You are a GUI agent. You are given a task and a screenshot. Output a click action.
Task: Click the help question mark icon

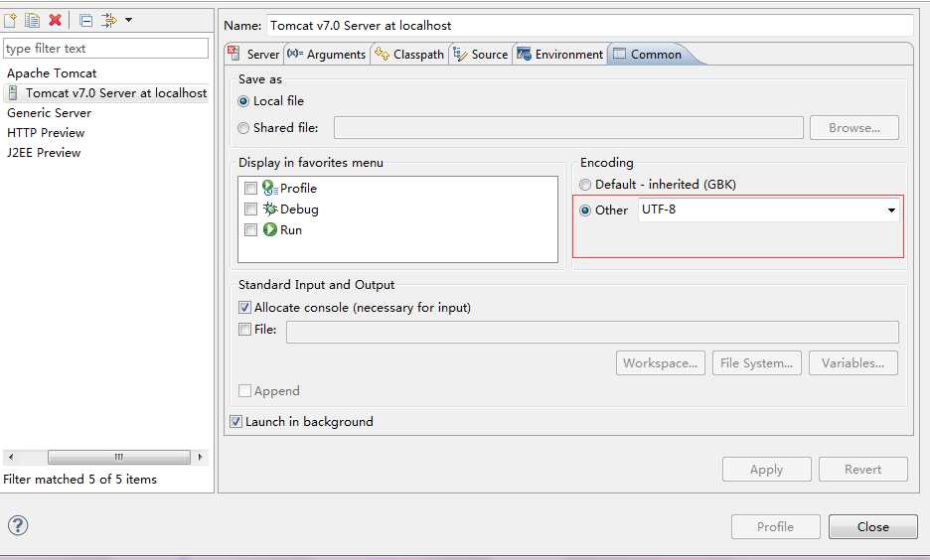click(18, 525)
